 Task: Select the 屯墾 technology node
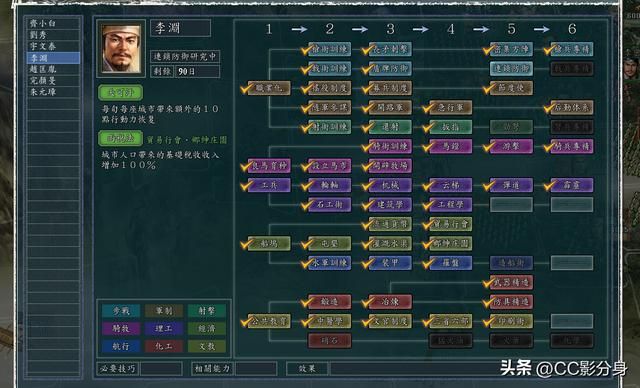[330, 244]
